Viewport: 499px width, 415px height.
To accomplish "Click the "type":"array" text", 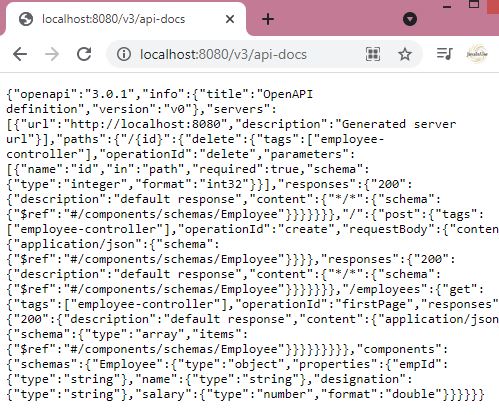I will click(138, 334).
